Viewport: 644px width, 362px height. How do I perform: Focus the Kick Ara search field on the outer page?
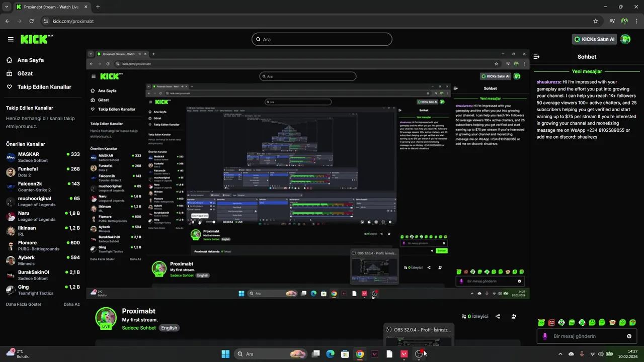coord(322,39)
